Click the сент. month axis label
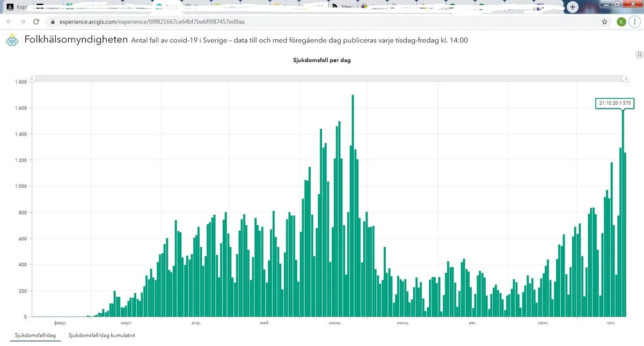This screenshot has height=346, width=644. 543,323
